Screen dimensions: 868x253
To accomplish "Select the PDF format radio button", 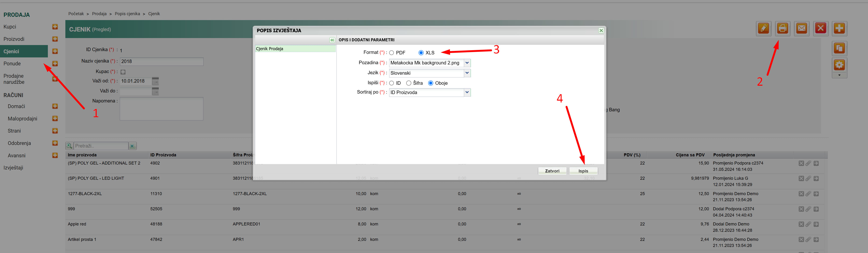I will pyautogui.click(x=392, y=53).
